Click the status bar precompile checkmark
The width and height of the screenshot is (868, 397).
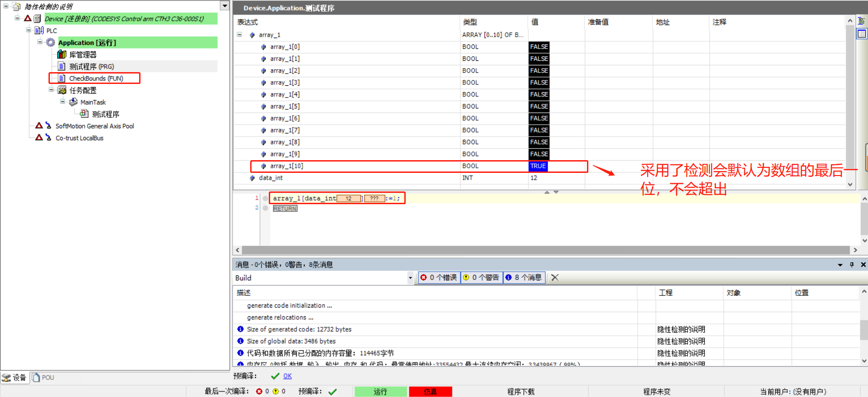click(x=333, y=392)
